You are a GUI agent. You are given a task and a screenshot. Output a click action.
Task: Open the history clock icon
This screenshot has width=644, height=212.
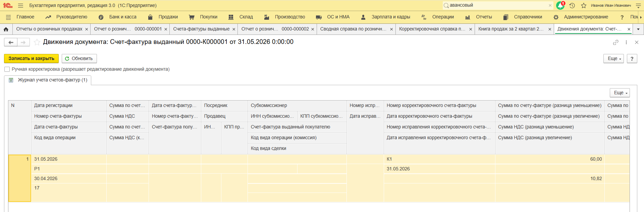572,5
